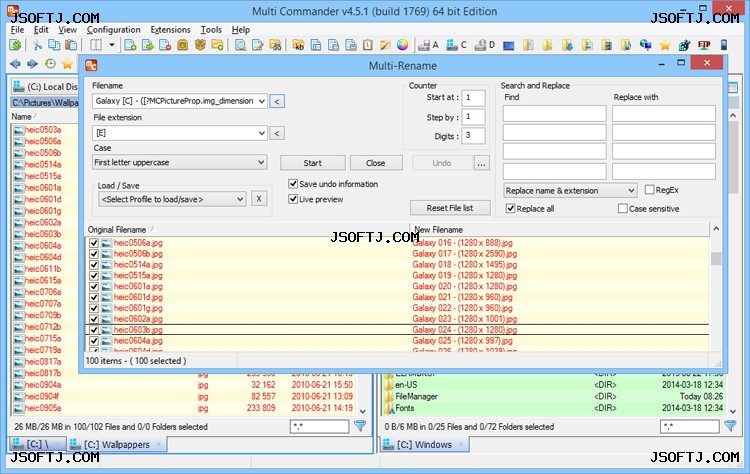Click the Reset File list button
The image size is (750, 474).
pyautogui.click(x=450, y=208)
